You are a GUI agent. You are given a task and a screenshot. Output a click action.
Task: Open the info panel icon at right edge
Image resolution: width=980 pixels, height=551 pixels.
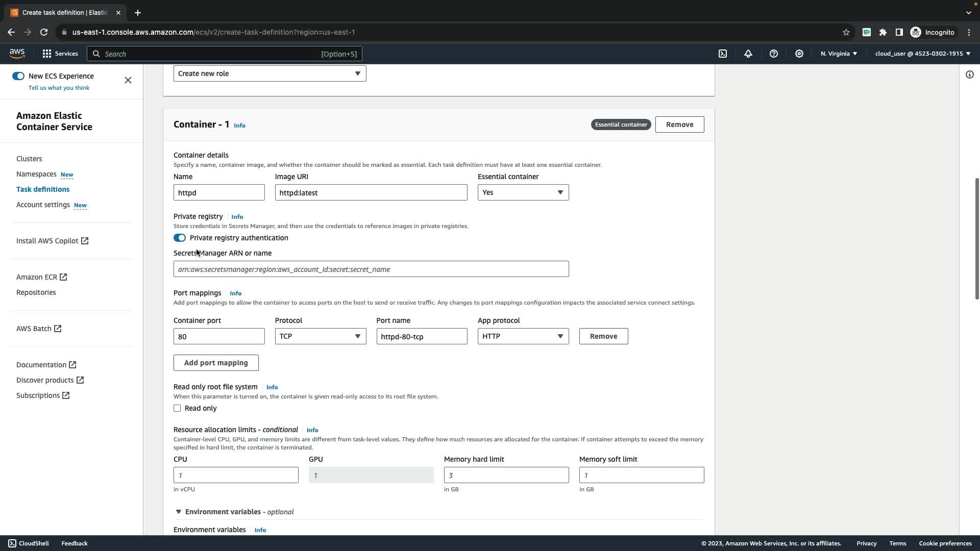969,74
